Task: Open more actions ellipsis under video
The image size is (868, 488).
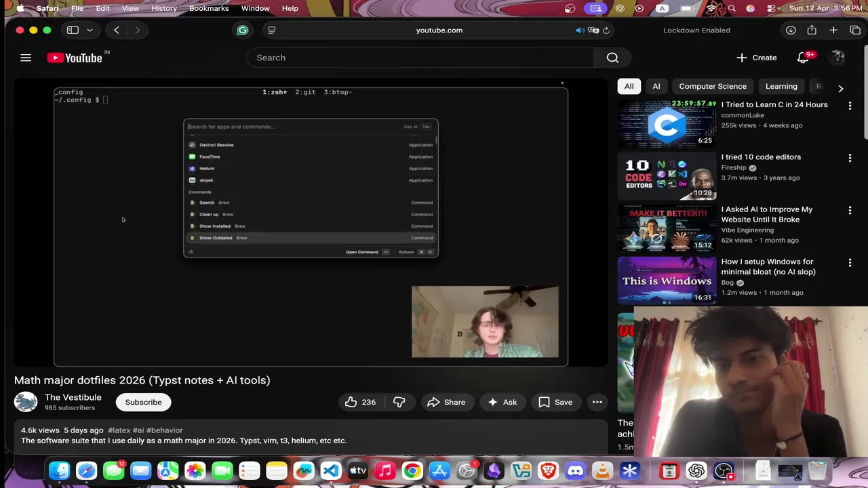Action: pyautogui.click(x=597, y=402)
